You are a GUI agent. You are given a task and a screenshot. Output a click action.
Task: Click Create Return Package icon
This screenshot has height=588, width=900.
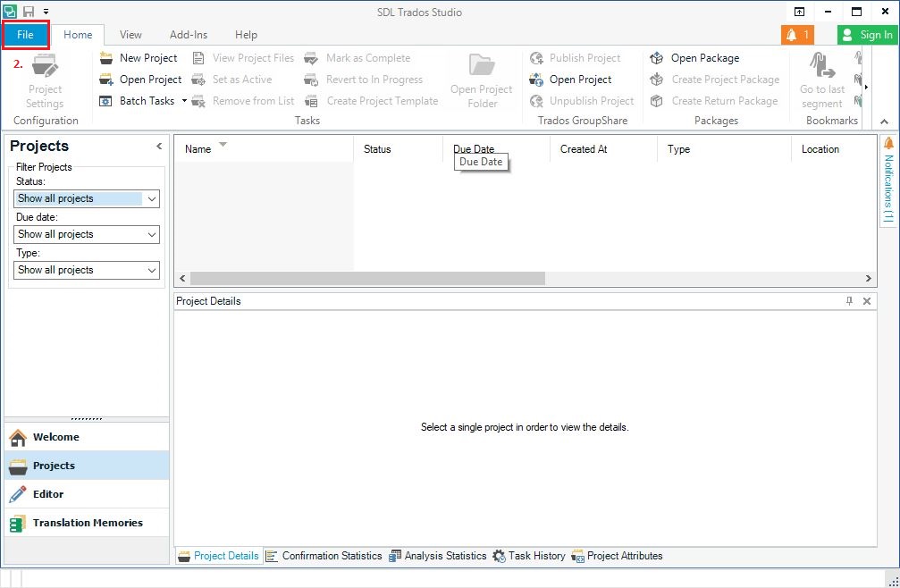[x=657, y=101]
